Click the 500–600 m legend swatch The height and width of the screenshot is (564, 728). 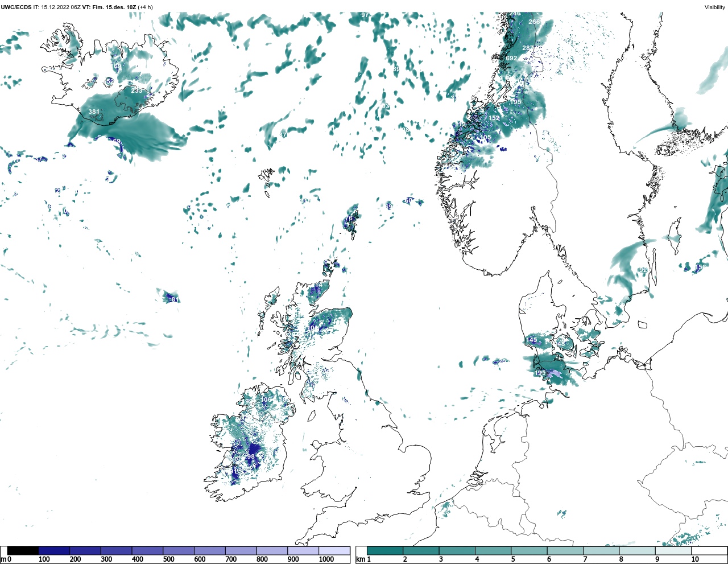[x=179, y=550]
